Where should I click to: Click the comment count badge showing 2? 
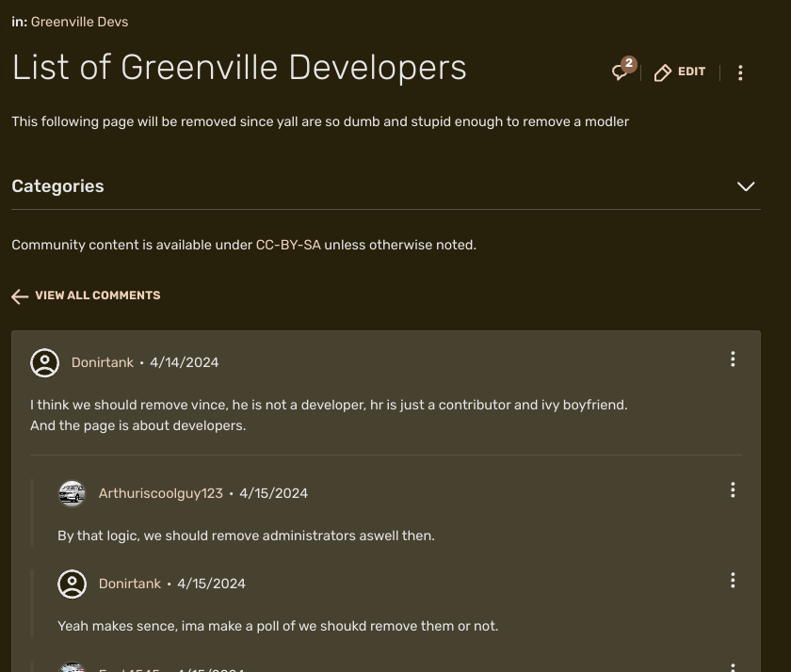click(626, 64)
